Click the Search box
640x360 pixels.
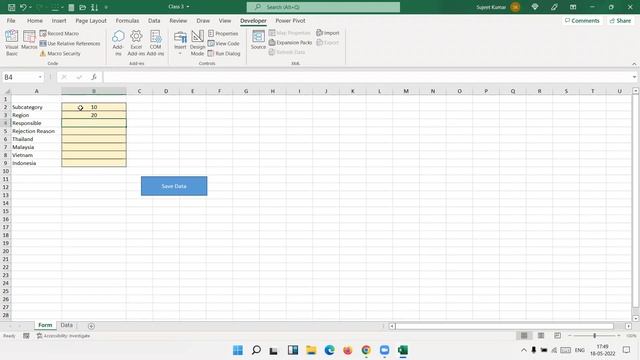click(323, 7)
